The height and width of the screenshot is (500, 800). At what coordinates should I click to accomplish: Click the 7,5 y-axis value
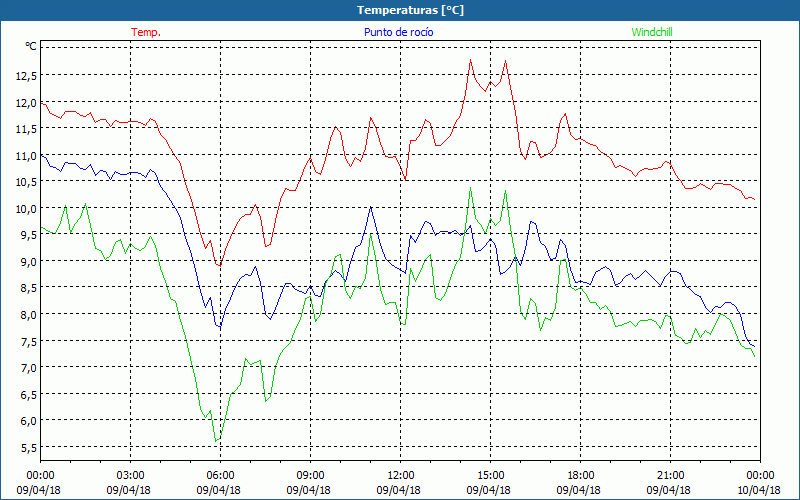pos(29,341)
